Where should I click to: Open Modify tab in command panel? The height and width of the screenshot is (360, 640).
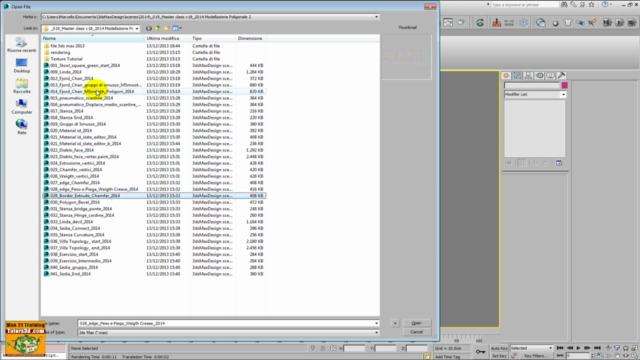click(x=517, y=76)
